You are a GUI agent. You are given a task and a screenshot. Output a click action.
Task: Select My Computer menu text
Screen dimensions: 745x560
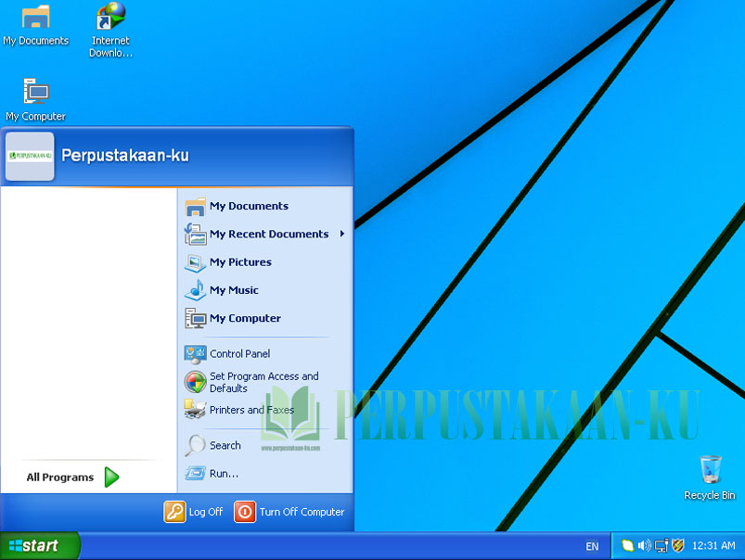coord(245,318)
